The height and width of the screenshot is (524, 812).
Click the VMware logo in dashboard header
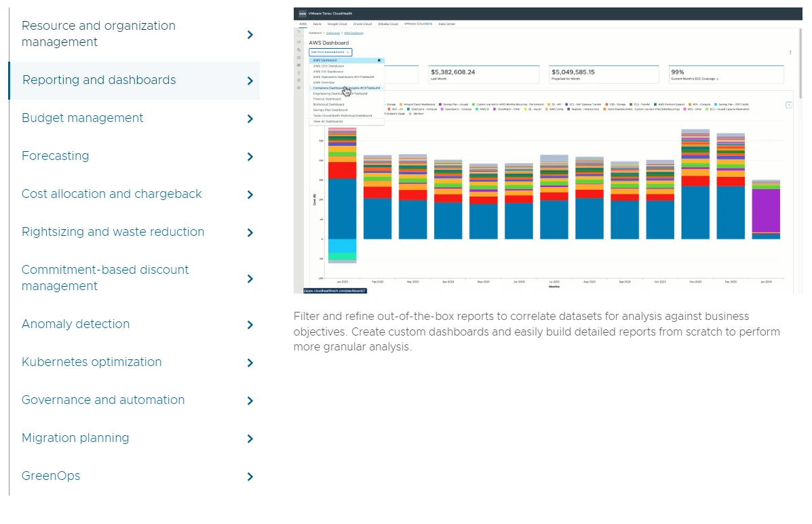[303, 14]
